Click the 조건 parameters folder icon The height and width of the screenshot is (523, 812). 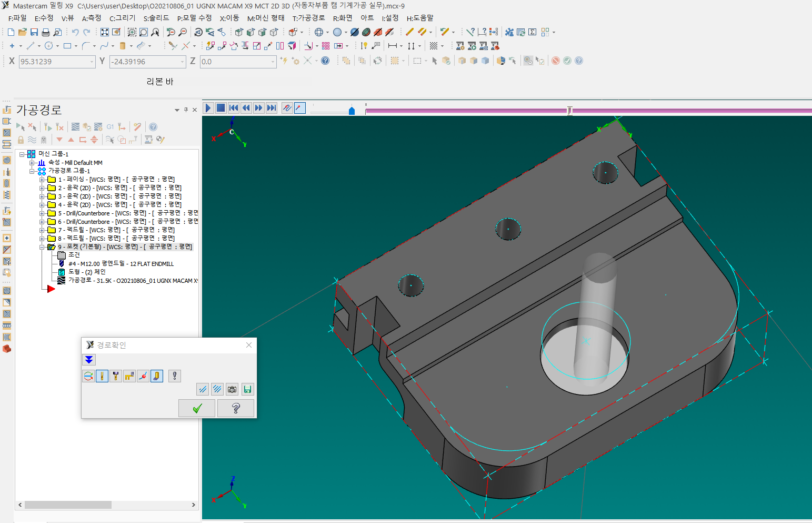click(62, 255)
